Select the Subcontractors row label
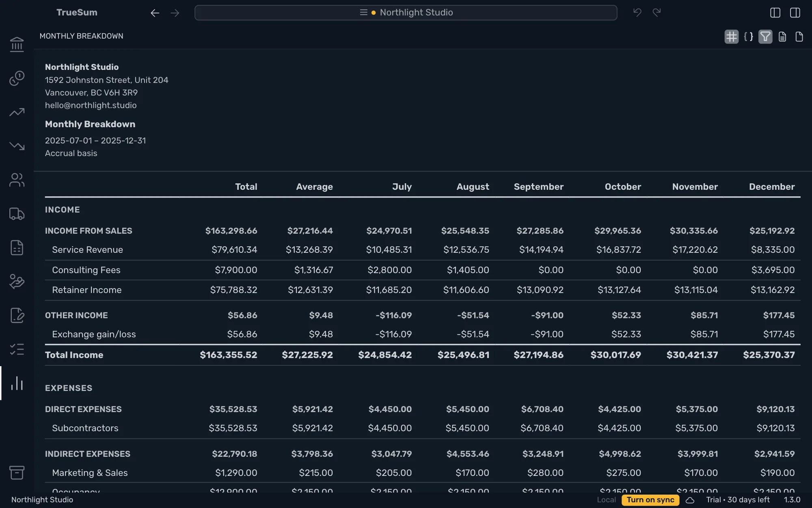 point(85,428)
